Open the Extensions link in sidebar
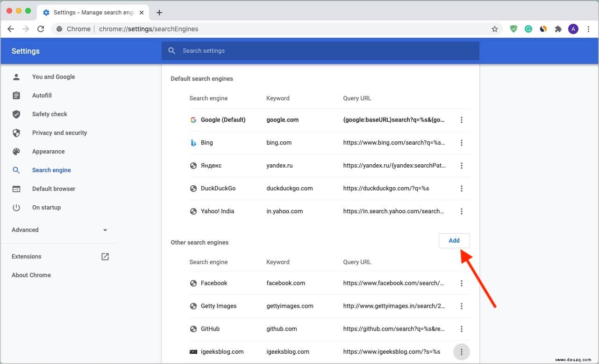Image resolution: width=599 pixels, height=364 pixels. point(27,257)
